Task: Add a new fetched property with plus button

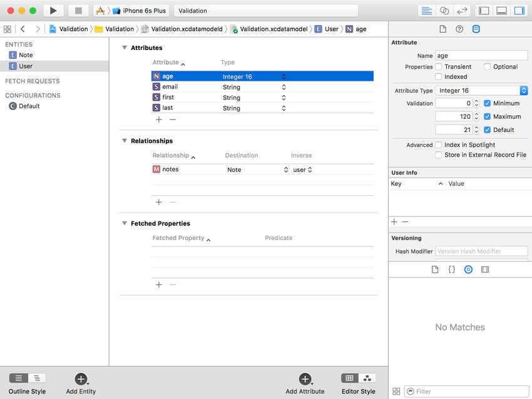Action: (x=159, y=285)
